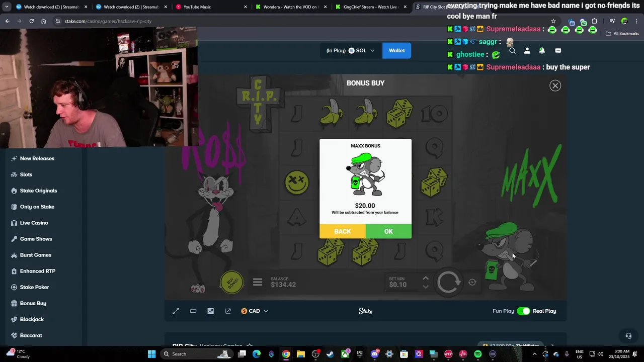Open Chrome extensions puzzle icon
644x362 pixels.
coord(595,21)
